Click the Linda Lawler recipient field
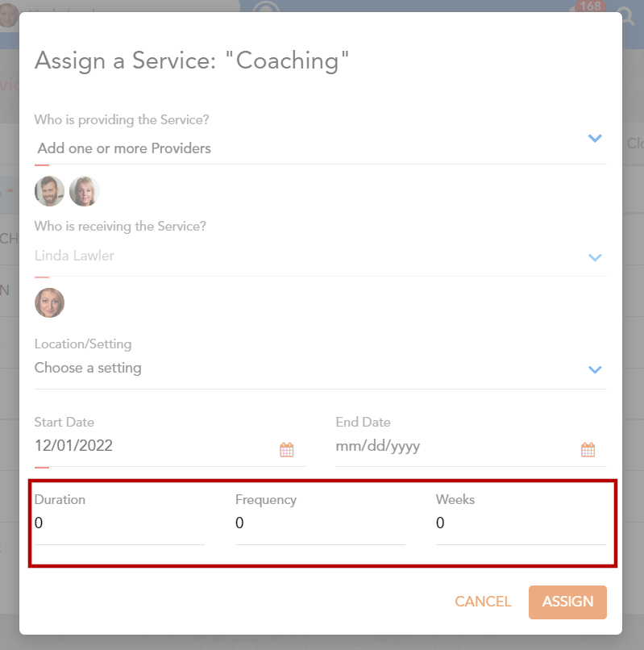This screenshot has width=644, height=650. click(x=306, y=256)
